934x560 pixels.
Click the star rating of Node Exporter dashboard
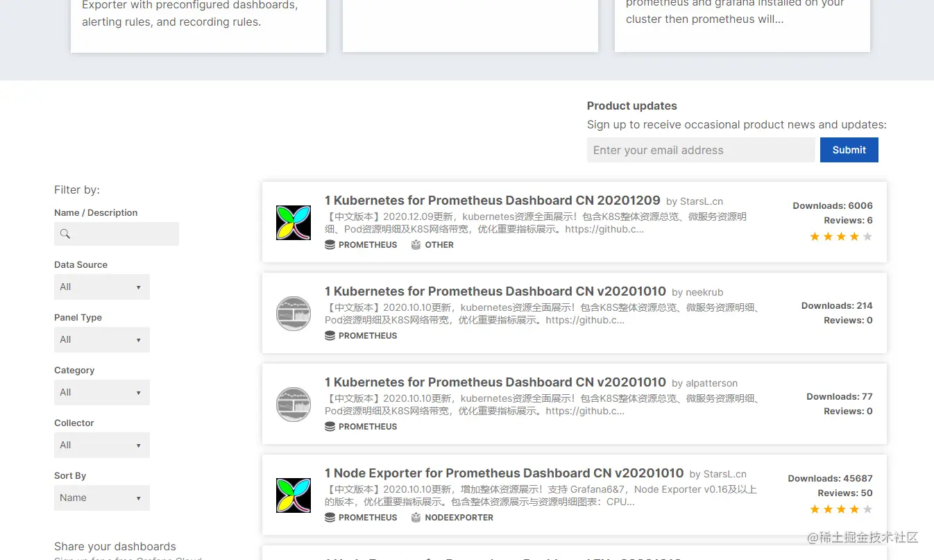point(841,509)
